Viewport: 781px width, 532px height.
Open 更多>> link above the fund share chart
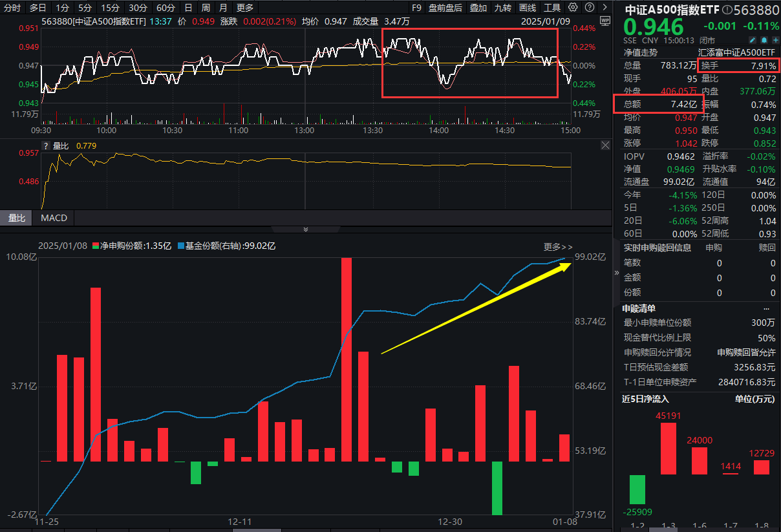tap(557, 247)
